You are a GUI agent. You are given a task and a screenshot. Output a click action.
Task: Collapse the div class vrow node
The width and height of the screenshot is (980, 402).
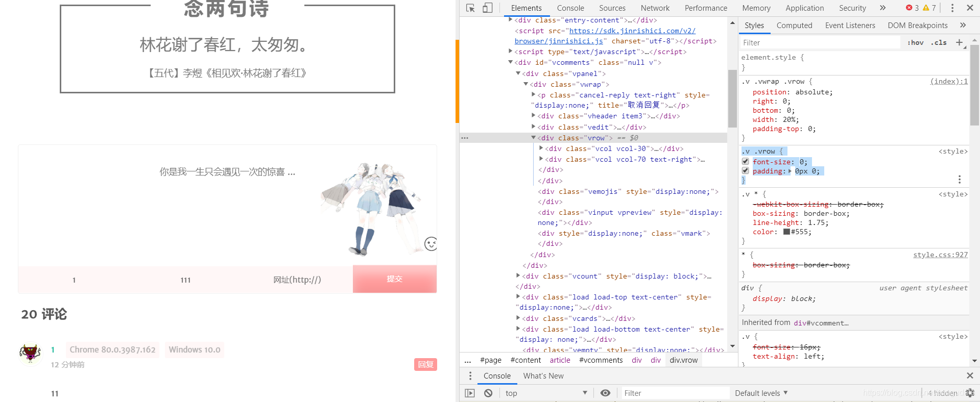click(533, 138)
